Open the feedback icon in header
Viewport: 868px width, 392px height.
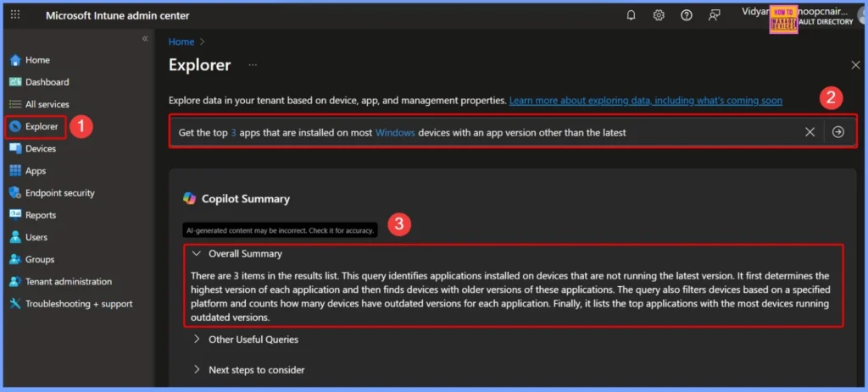pyautogui.click(x=714, y=15)
